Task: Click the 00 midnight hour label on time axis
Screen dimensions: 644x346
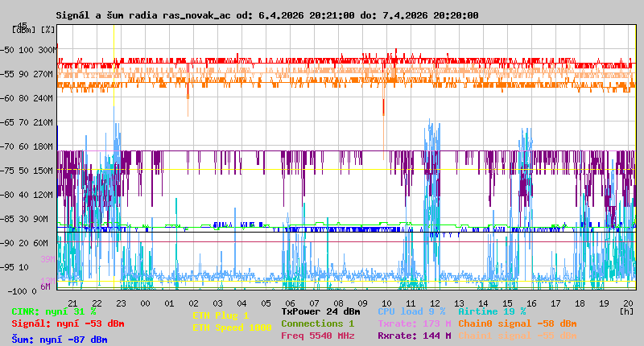Action: pos(145,303)
